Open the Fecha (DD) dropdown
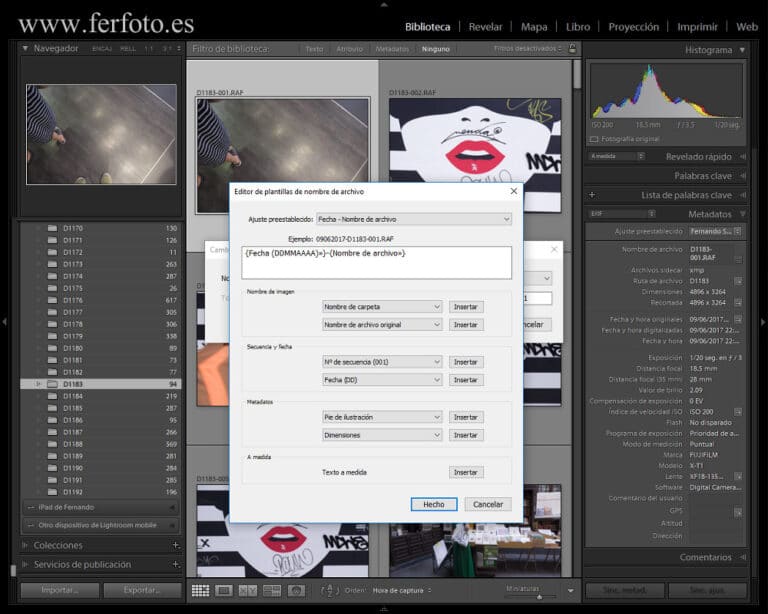 (382, 379)
